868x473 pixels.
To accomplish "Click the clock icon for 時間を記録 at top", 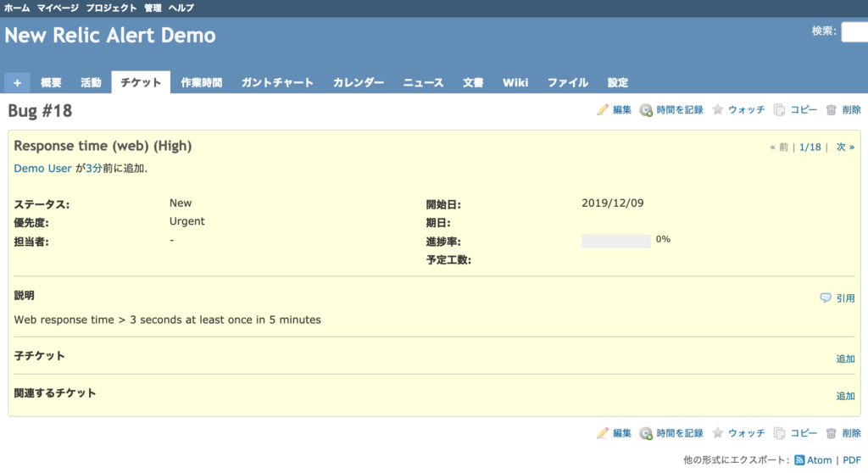I will coord(646,110).
